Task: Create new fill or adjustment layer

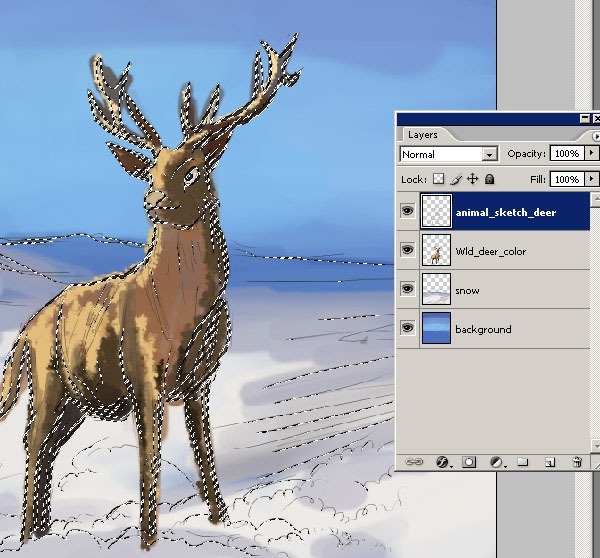Action: click(x=497, y=462)
